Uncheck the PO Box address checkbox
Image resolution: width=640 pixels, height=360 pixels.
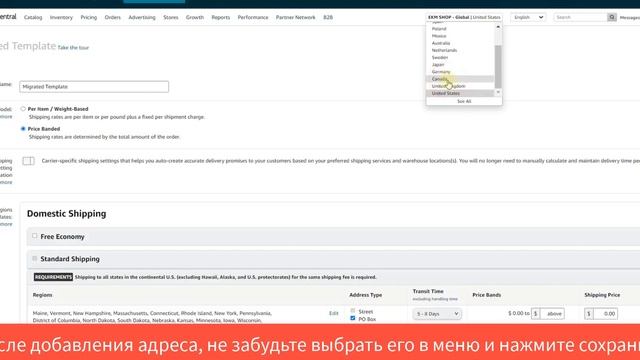tap(353, 318)
